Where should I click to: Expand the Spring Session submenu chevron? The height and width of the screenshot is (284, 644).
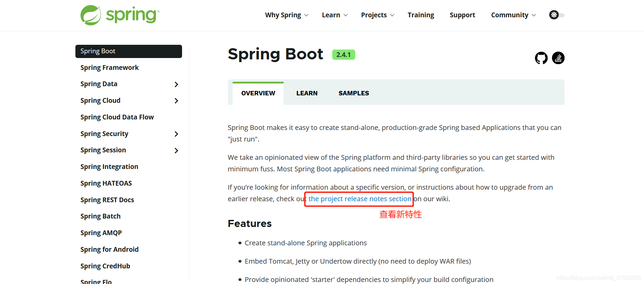pyautogui.click(x=176, y=150)
